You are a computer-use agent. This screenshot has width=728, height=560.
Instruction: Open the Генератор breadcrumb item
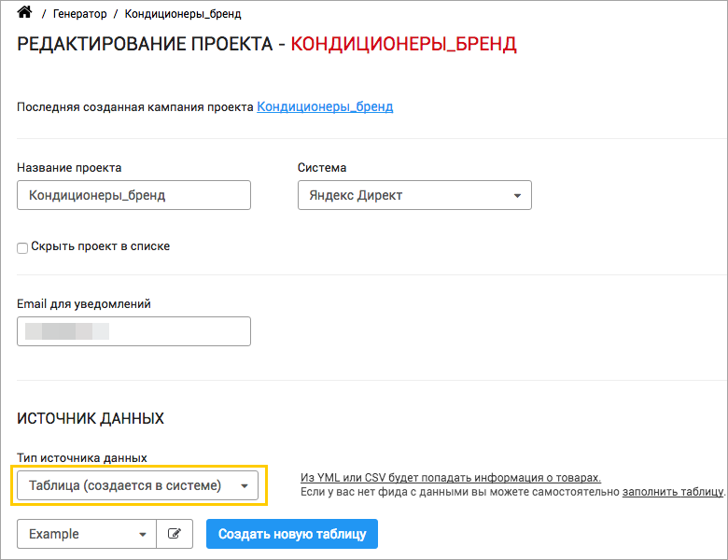click(79, 14)
